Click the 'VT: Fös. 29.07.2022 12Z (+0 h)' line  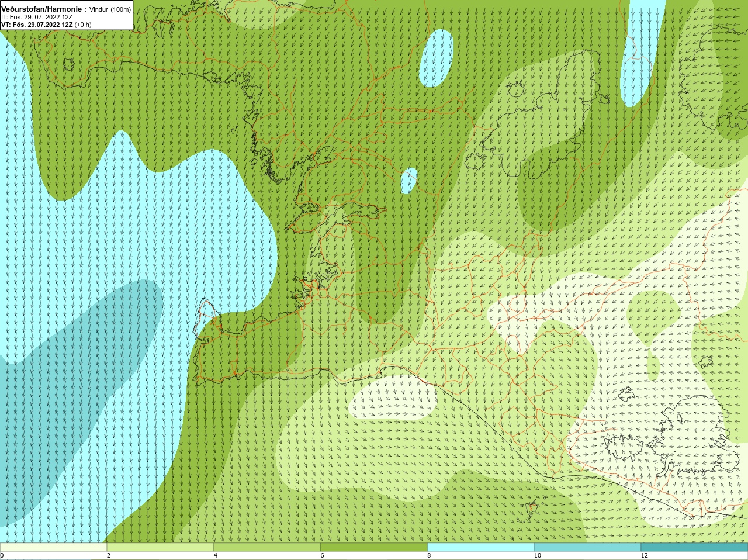46,25
